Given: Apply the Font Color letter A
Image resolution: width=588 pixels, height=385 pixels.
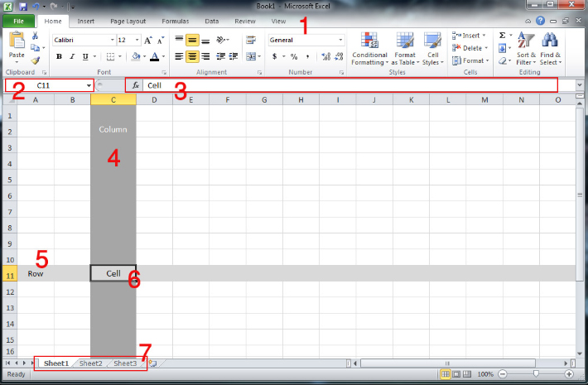Looking at the screenshot, I should 154,56.
